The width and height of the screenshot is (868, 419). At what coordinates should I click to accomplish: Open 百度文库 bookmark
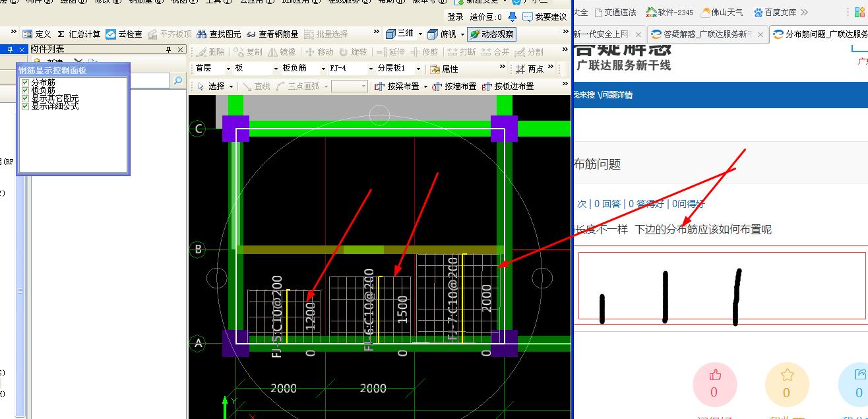coord(775,13)
